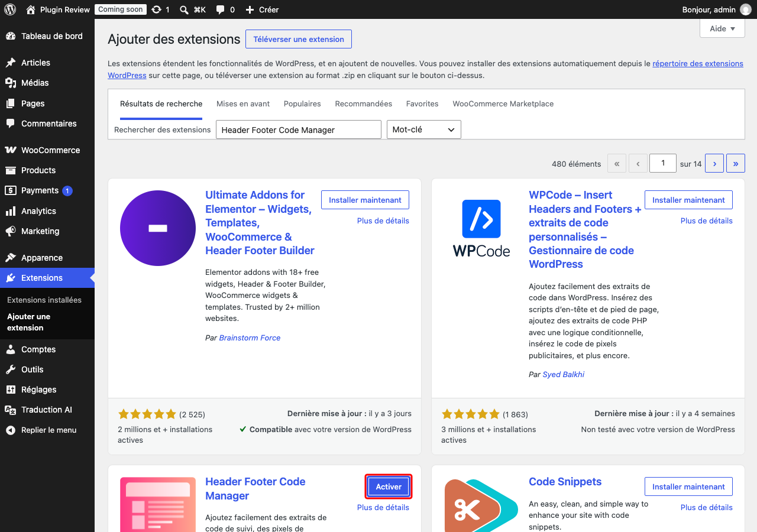Open the WordPress logo menu
The height and width of the screenshot is (532, 757).
10,9
